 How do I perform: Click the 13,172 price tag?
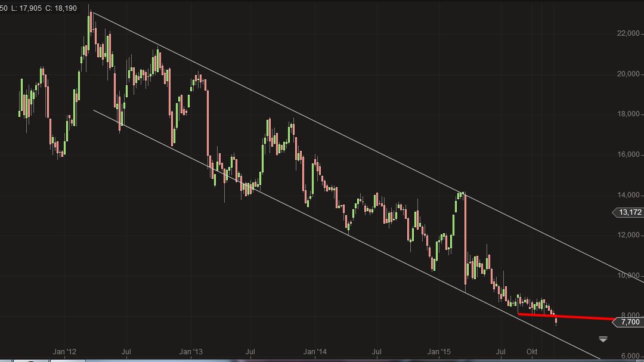[x=628, y=212]
